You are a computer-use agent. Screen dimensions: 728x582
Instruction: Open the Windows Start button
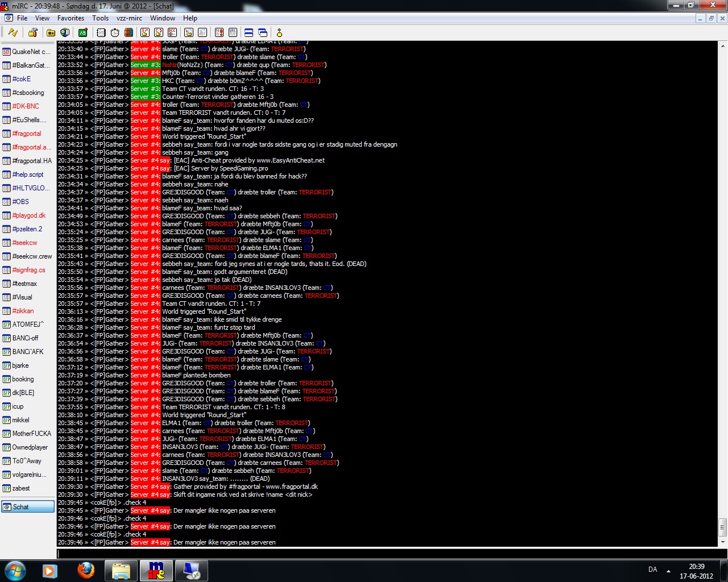pyautogui.click(x=15, y=571)
